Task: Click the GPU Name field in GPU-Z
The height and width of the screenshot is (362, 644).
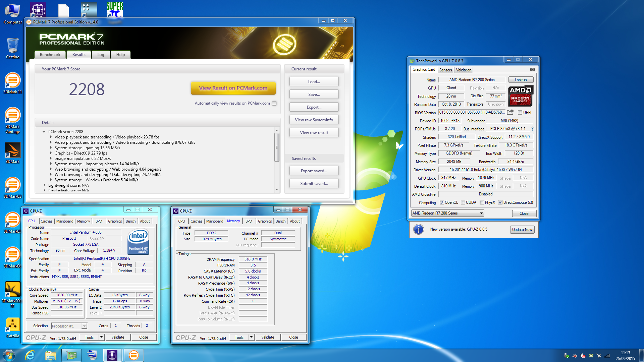Action: (472, 80)
